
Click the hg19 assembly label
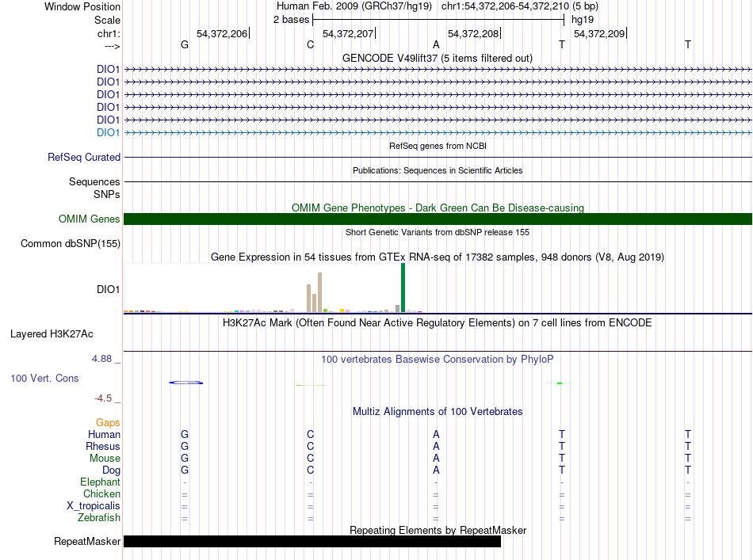pos(583,20)
